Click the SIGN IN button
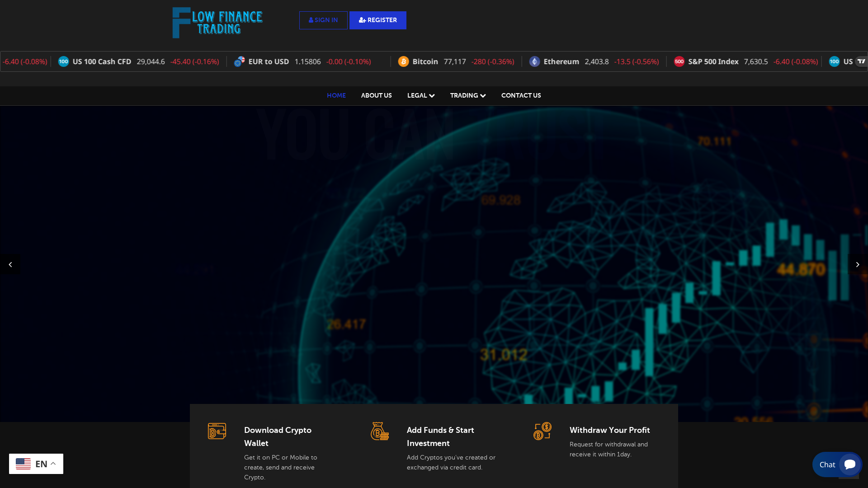Viewport: 868px width, 488px height. tap(323, 20)
